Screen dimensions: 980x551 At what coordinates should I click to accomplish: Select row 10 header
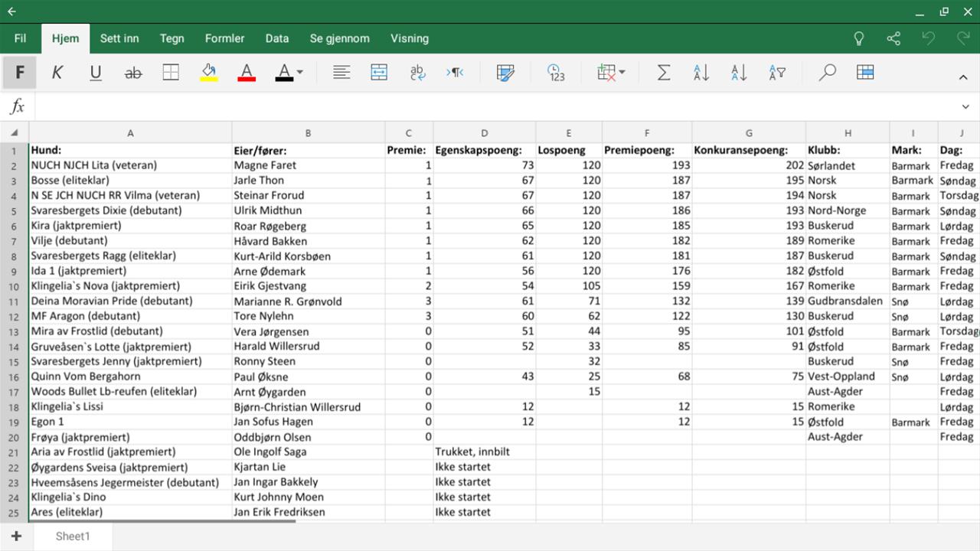pyautogui.click(x=14, y=286)
